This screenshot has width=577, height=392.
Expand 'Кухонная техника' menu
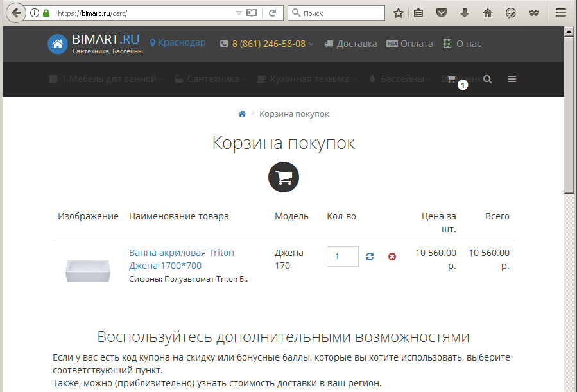pyautogui.click(x=307, y=79)
